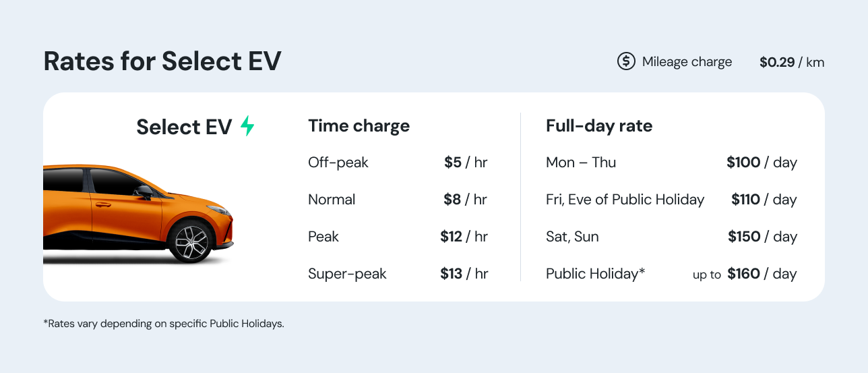The width and height of the screenshot is (868, 373).
Task: Click the "Select EV" card title
Action: [x=184, y=127]
